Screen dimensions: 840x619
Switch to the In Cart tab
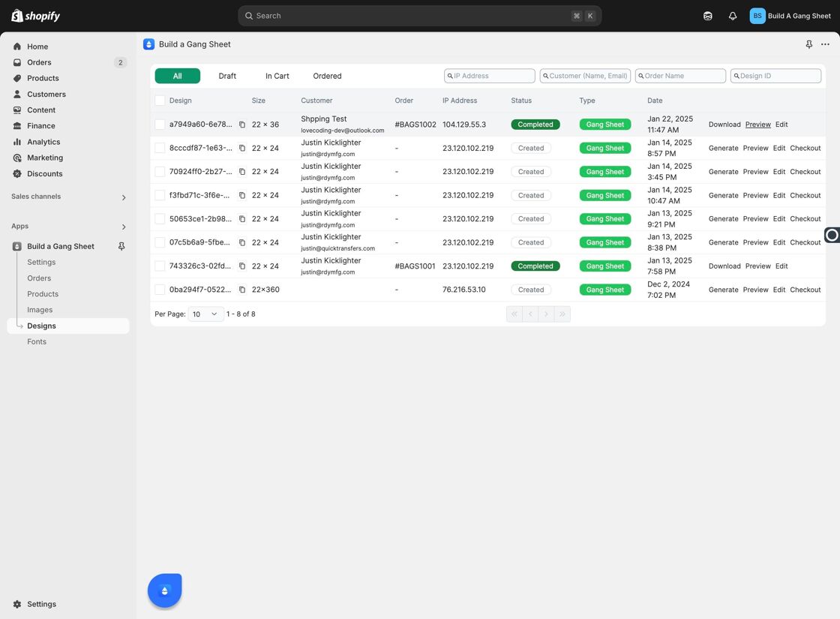[x=277, y=76]
